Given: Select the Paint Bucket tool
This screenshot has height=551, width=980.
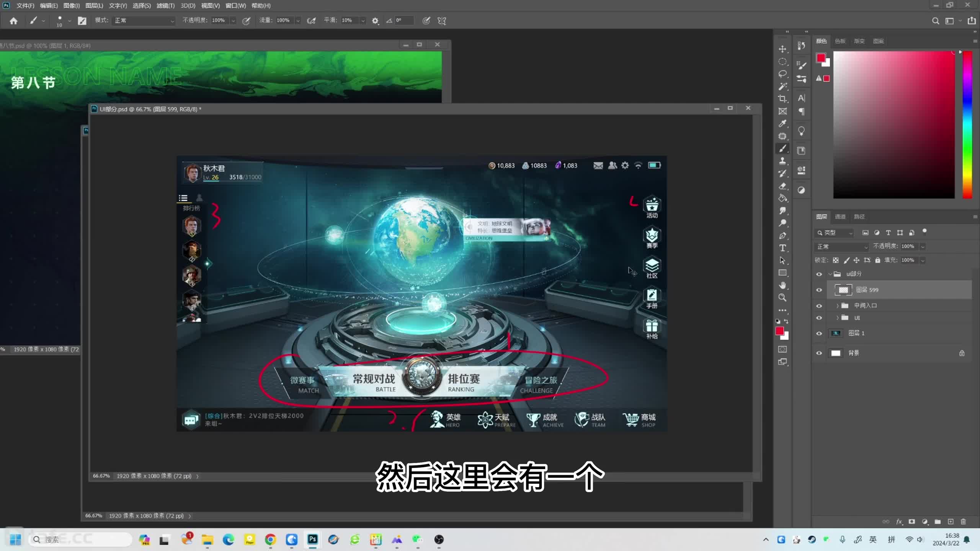Looking at the screenshot, I should tap(782, 198).
